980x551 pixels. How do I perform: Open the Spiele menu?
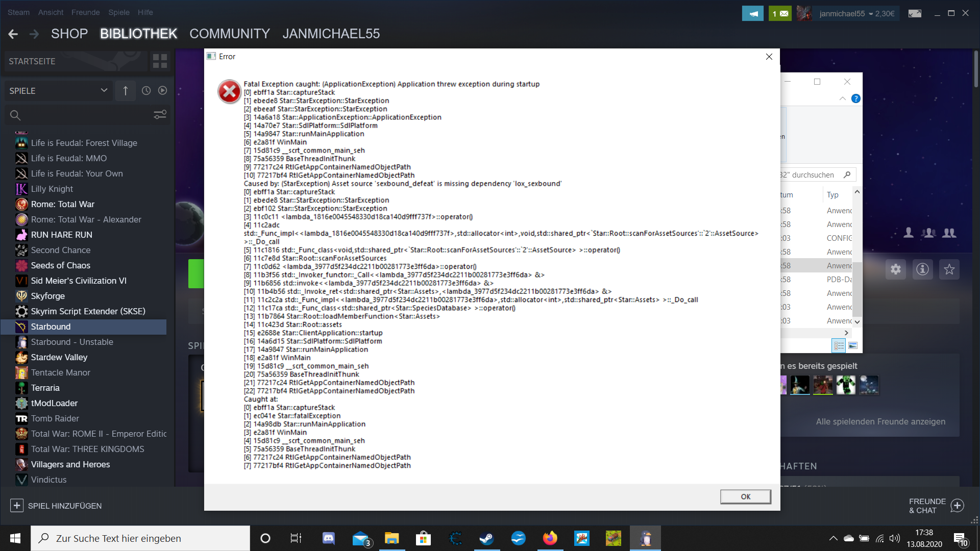119,12
